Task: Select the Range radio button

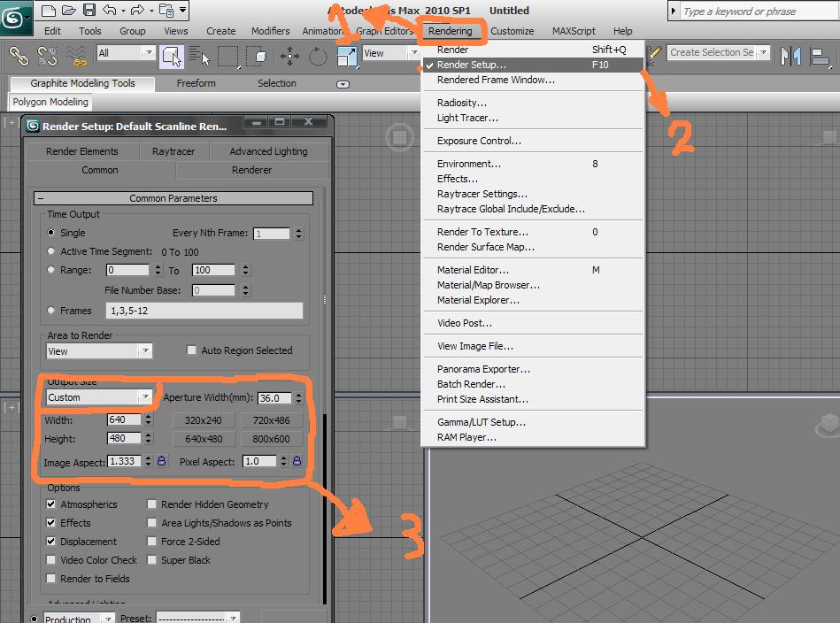Action: 50,269
